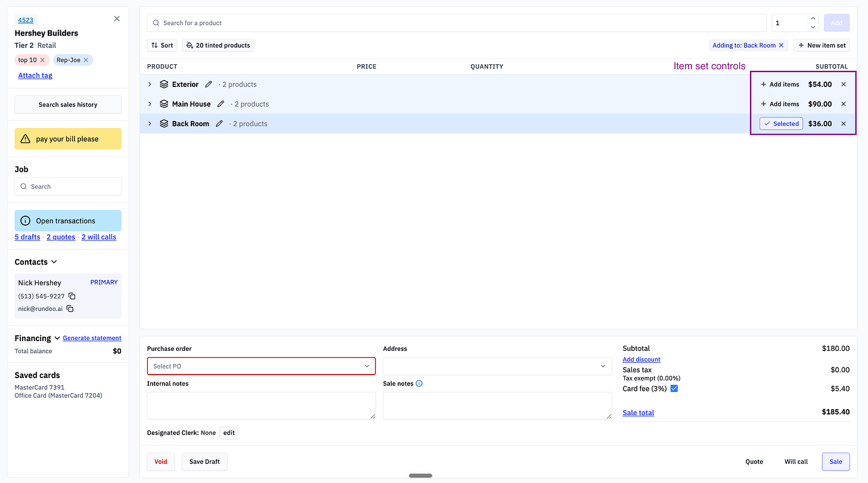Create a New item set
Viewport: 868px width, 483px height.
(x=821, y=45)
